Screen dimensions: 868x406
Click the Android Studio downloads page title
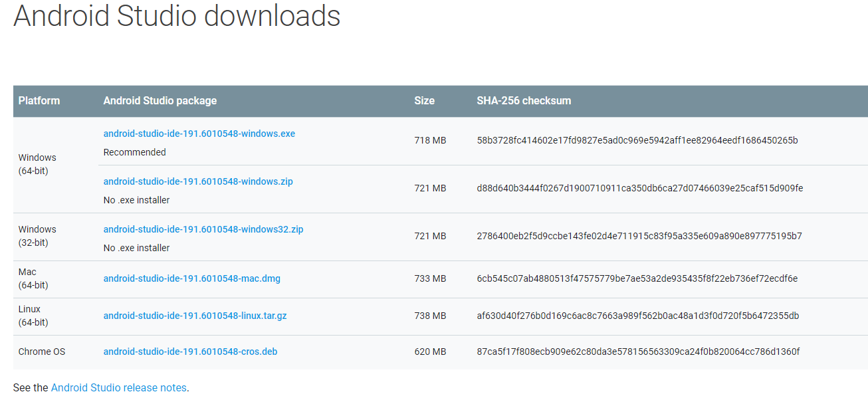pyautogui.click(x=176, y=17)
